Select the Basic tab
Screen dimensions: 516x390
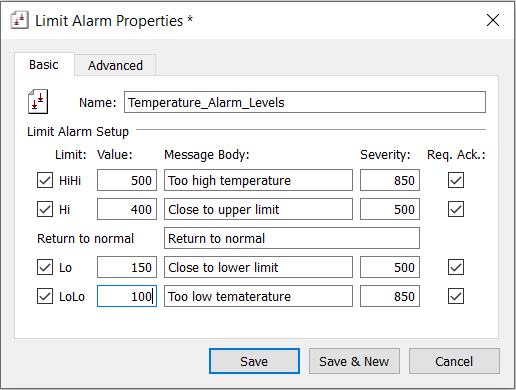click(x=44, y=64)
